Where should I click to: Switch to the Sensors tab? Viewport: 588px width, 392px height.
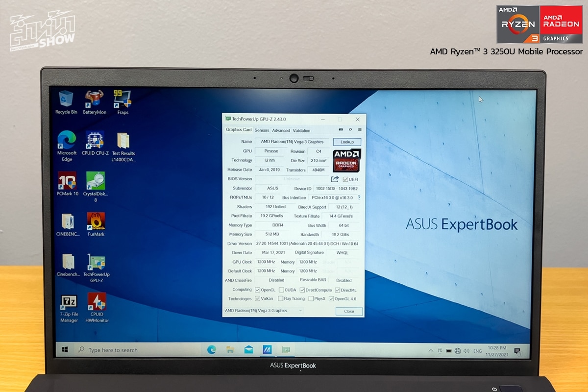[x=262, y=130]
